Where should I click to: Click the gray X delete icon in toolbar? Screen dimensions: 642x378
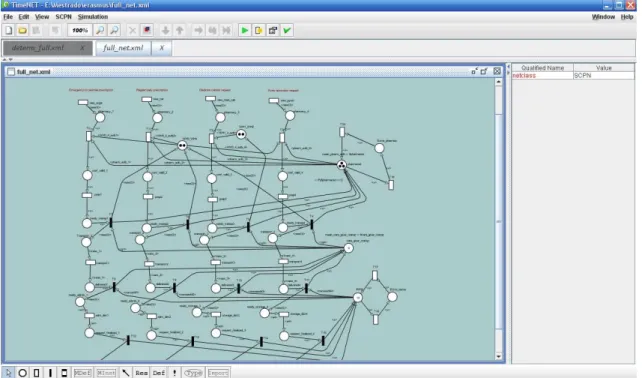pos(132,30)
